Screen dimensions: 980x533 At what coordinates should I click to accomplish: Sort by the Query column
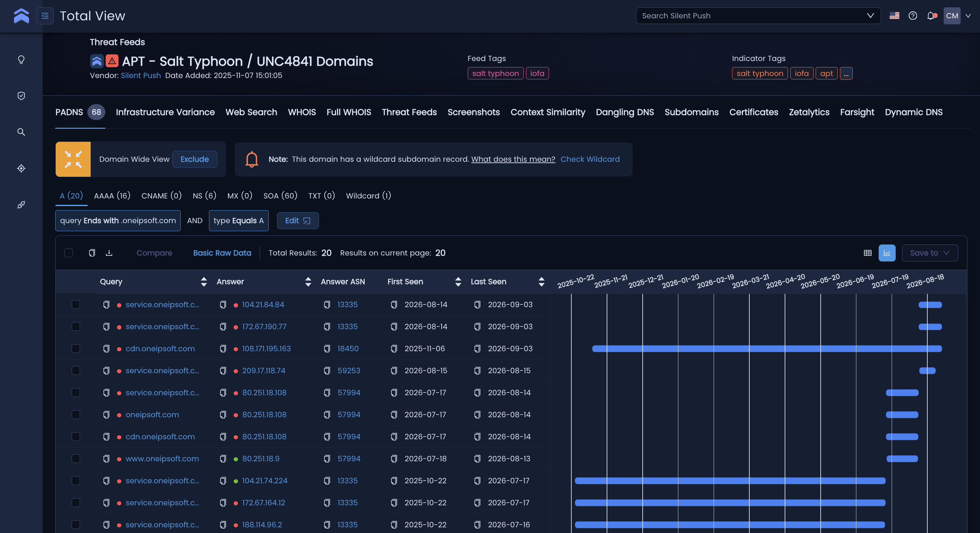coord(204,282)
